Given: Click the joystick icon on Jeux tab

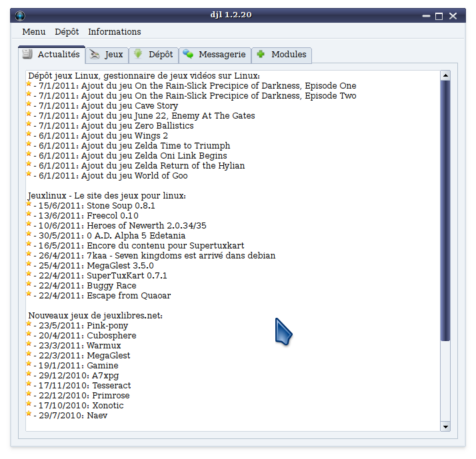Looking at the screenshot, I should pos(95,55).
